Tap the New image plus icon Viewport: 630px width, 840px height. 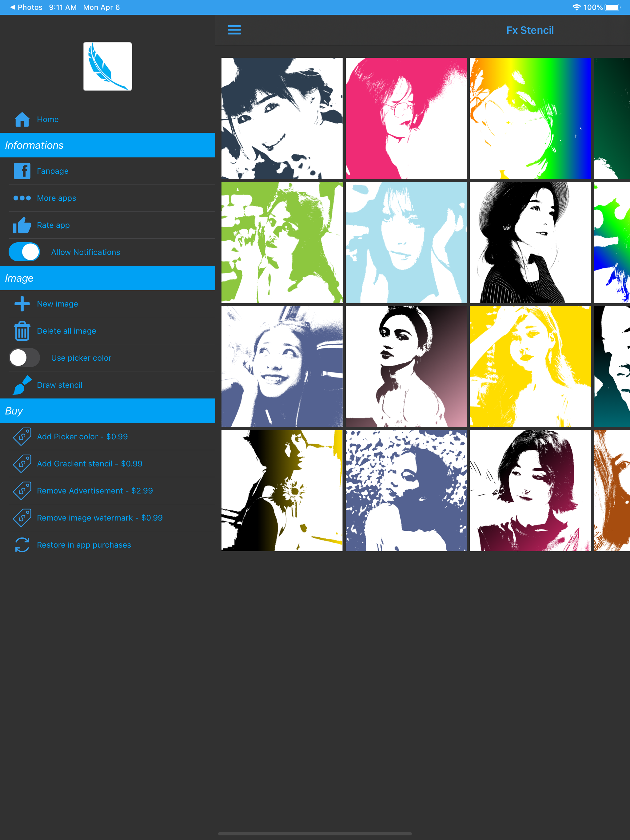point(22,304)
